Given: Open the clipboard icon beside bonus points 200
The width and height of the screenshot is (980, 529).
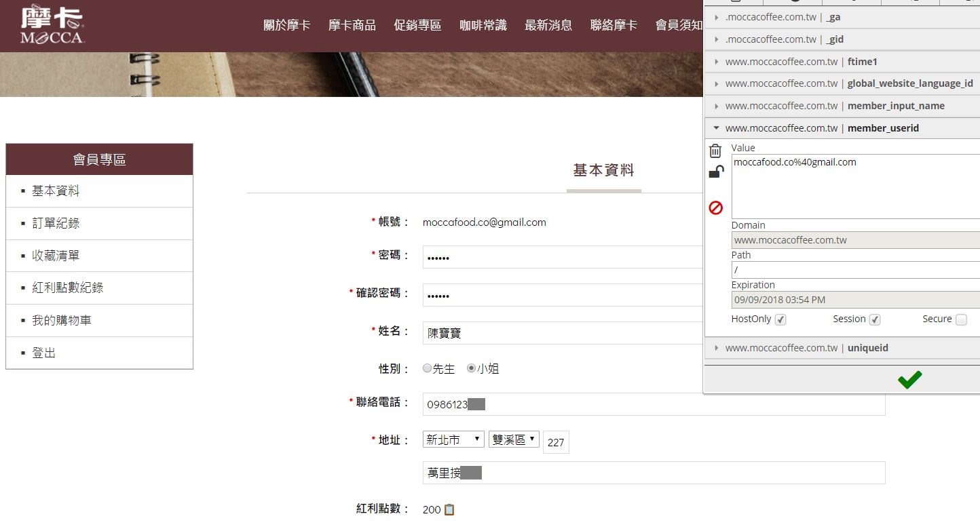Looking at the screenshot, I should 449,509.
